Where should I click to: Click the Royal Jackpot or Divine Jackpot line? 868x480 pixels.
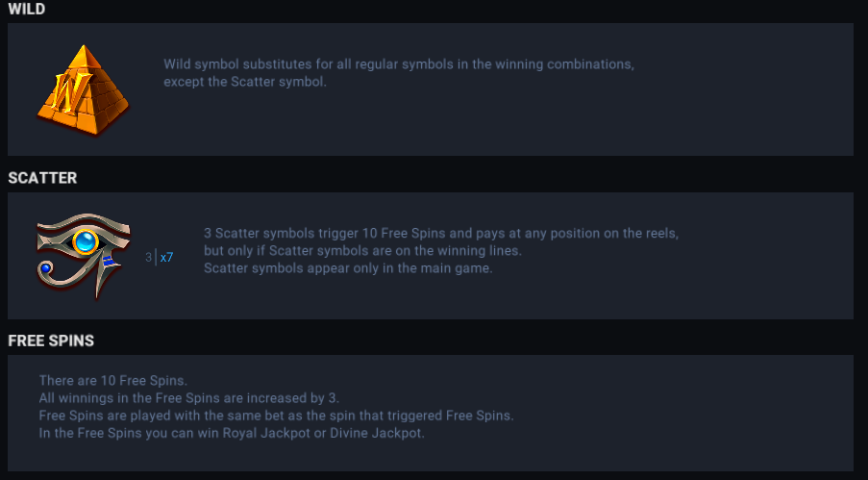point(231,433)
